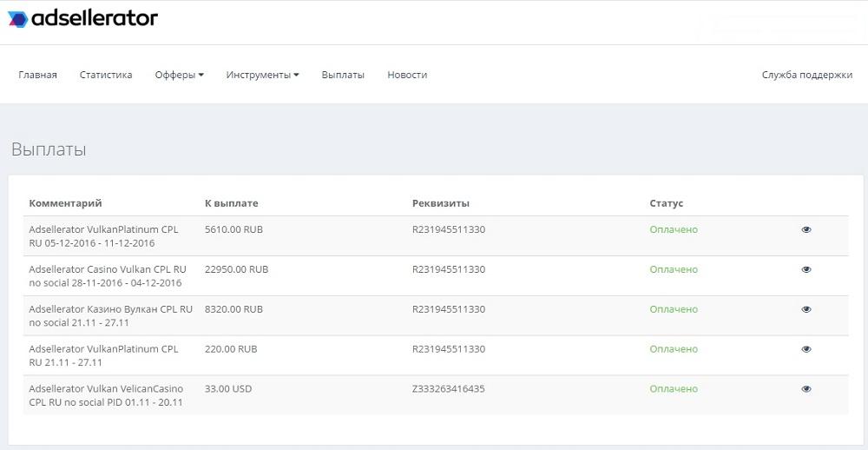This screenshot has width=868, height=450.
Task: Click the Выплаты page heading
Action: [x=49, y=149]
